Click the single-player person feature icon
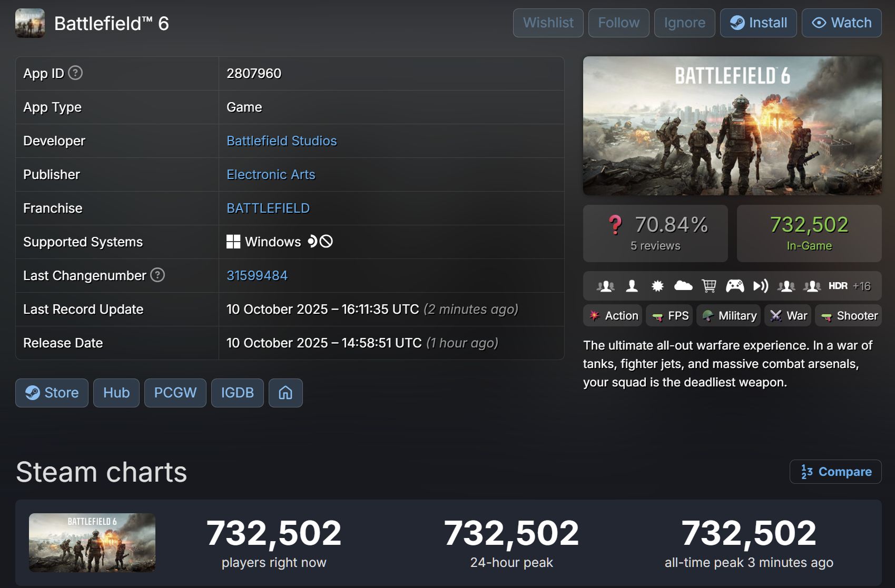The width and height of the screenshot is (895, 588). click(x=632, y=286)
